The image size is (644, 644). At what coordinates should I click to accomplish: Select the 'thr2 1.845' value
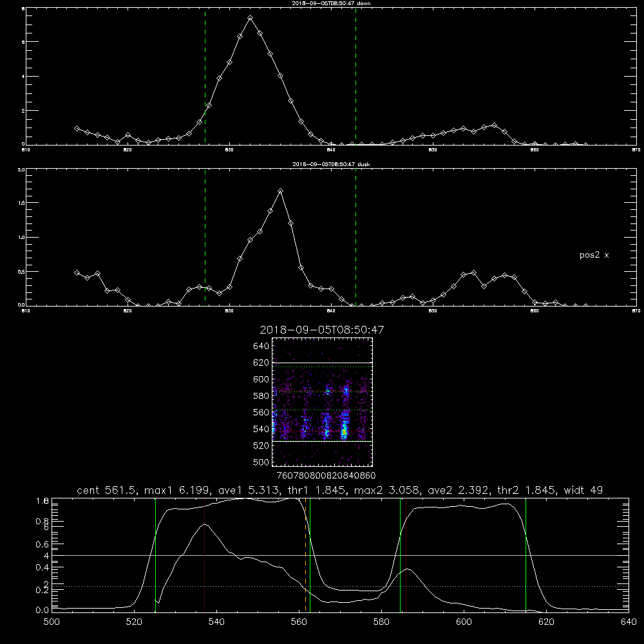pyautogui.click(x=527, y=490)
